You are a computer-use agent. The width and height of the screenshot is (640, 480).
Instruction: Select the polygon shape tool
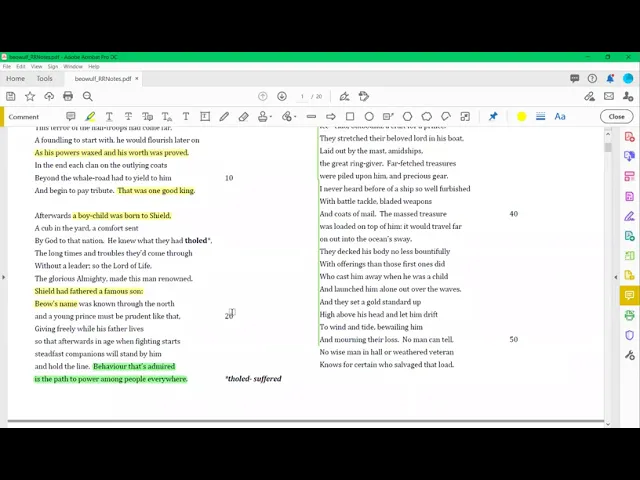(407, 117)
